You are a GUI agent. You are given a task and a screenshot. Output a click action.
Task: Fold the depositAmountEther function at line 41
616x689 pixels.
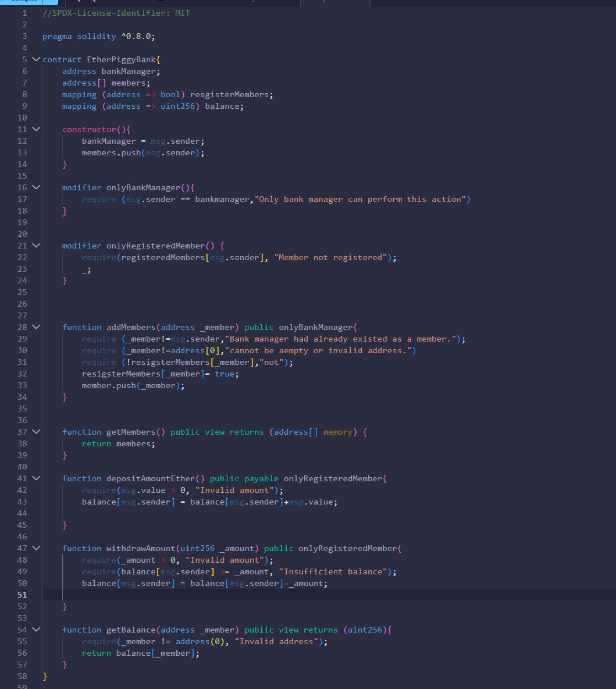pyautogui.click(x=37, y=478)
